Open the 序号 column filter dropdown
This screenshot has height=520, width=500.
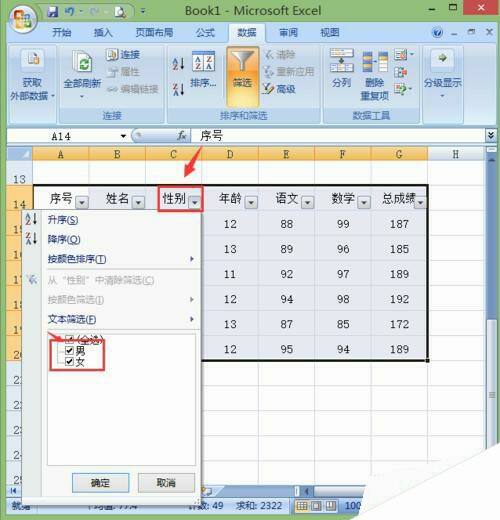82,202
